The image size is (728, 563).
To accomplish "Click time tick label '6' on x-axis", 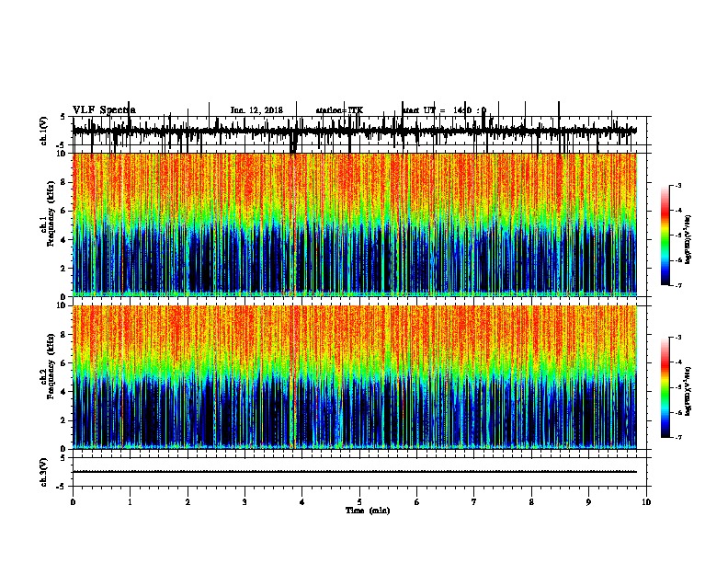I will (417, 502).
